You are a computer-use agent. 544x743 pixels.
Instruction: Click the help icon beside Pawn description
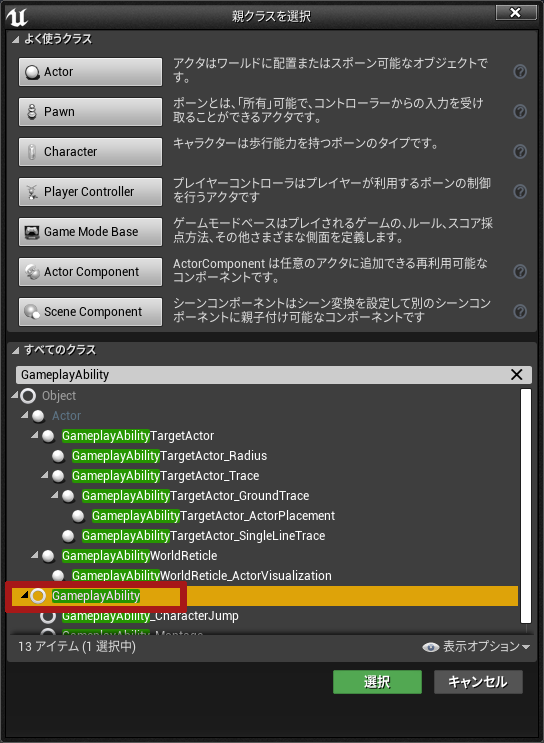[520, 111]
